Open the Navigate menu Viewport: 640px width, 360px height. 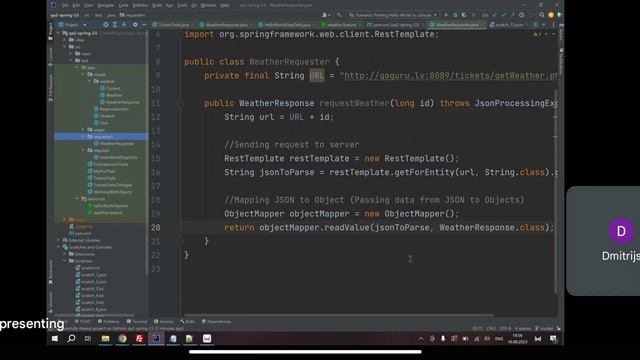pos(106,5)
